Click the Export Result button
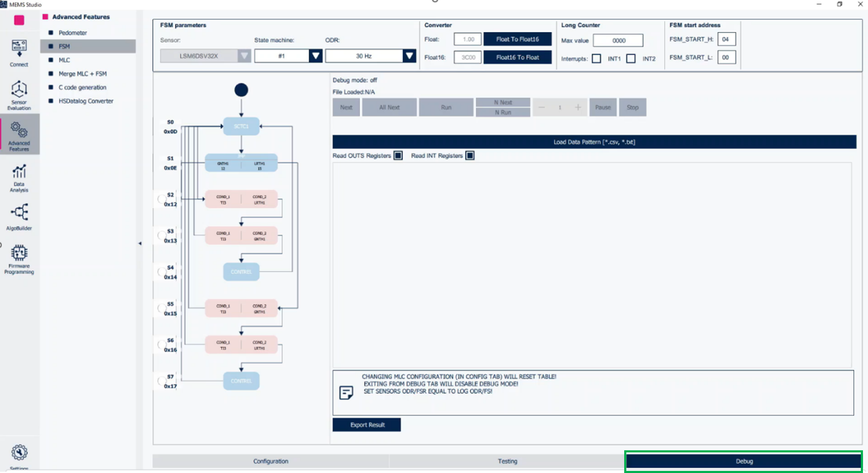868x473 pixels. [366, 425]
